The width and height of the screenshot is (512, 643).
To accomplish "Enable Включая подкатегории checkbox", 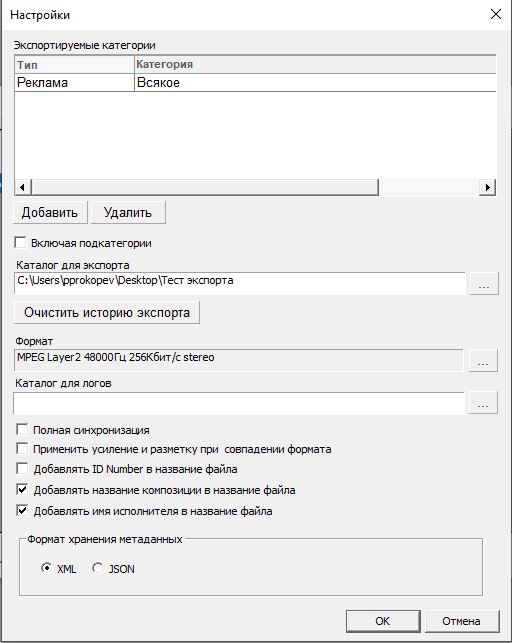I will coord(20,242).
